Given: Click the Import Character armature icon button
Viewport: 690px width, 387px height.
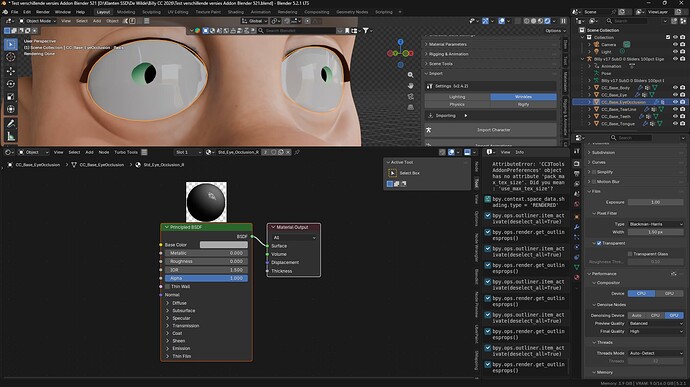Looking at the screenshot, I should point(429,130).
